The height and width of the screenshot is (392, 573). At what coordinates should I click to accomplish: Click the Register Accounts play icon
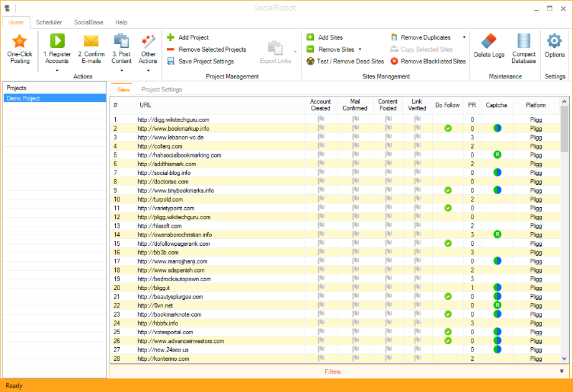(57, 40)
